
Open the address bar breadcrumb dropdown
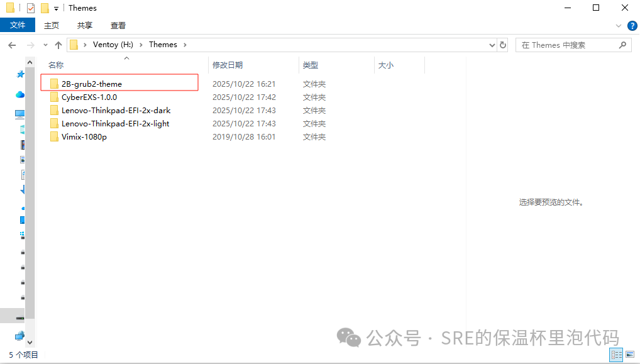[492, 44]
